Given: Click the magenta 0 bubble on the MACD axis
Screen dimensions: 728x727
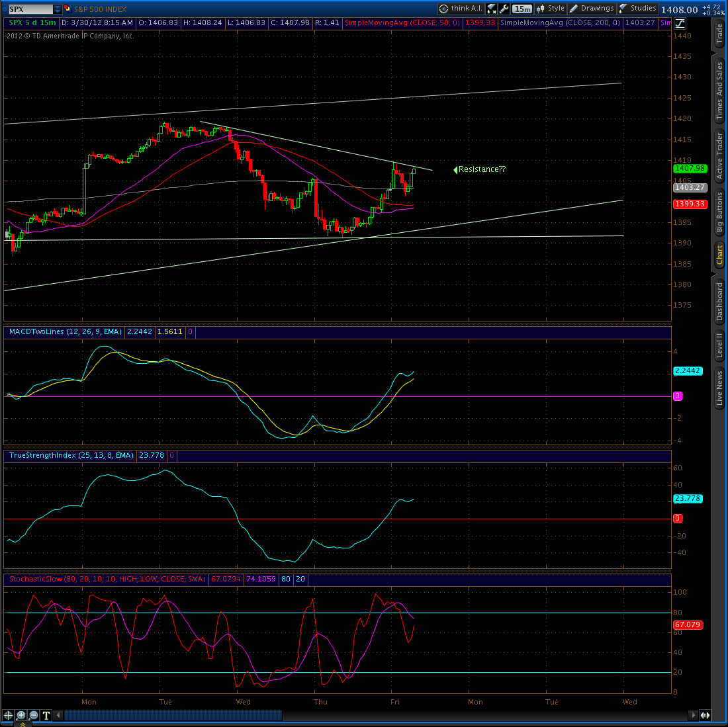Looking at the screenshot, I should [678, 396].
